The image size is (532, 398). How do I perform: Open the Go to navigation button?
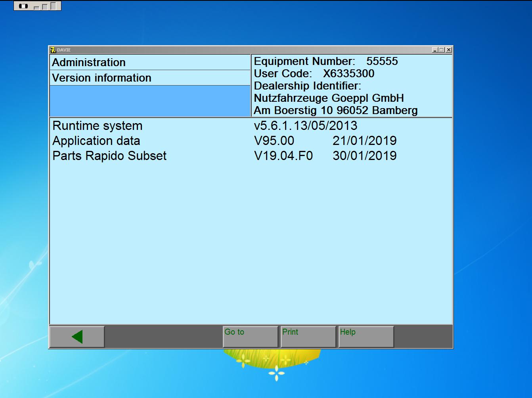click(250, 336)
